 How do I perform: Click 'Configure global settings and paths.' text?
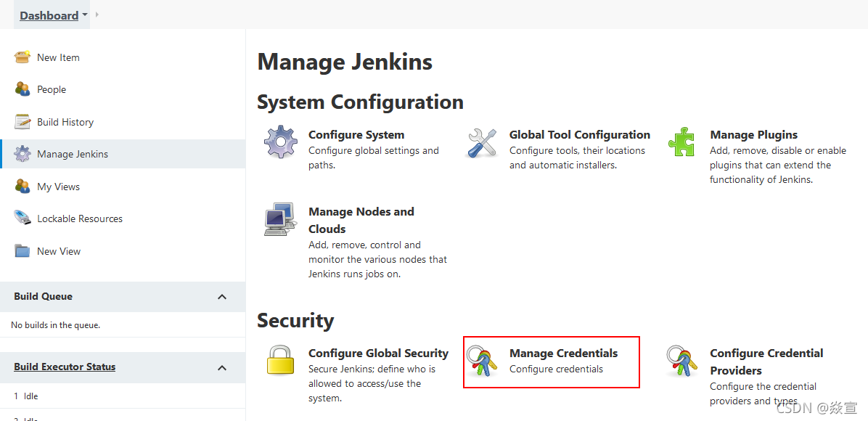pyautogui.click(x=374, y=158)
